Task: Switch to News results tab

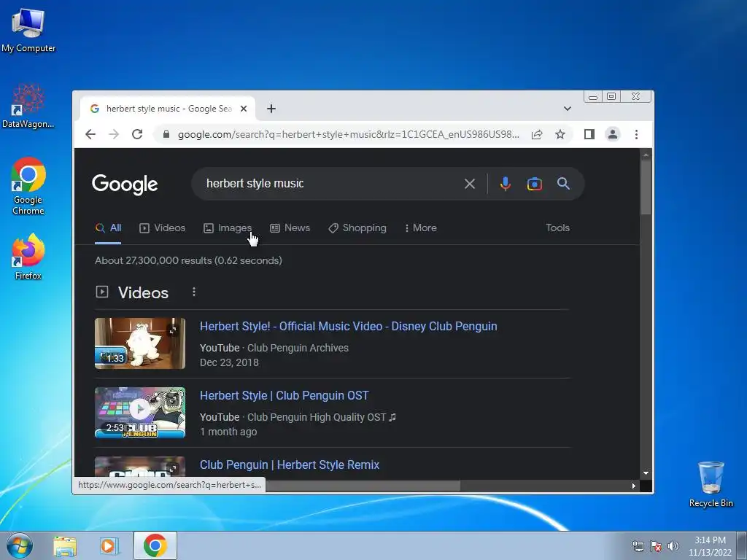Action: tap(290, 227)
